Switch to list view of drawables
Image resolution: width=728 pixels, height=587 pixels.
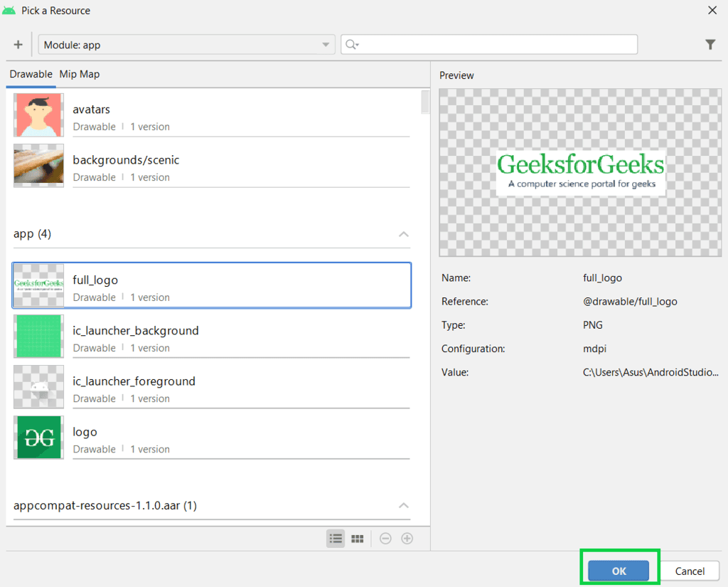pyautogui.click(x=335, y=539)
